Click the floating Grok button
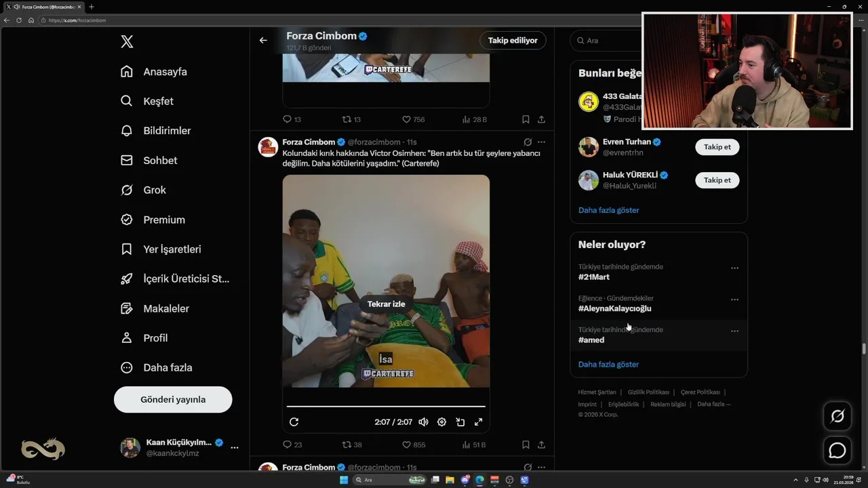The image size is (868, 488). pos(837,416)
